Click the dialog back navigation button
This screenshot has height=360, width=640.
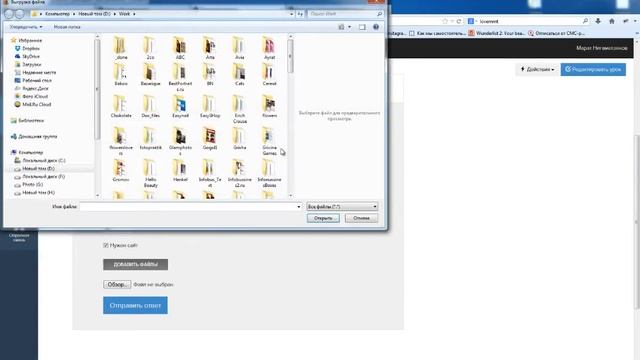tap(9, 14)
